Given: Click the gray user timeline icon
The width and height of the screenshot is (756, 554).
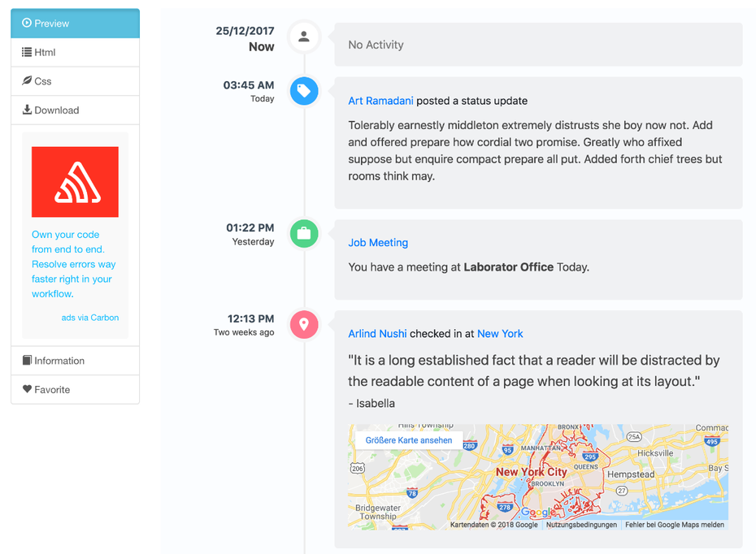Looking at the screenshot, I should 304,37.
